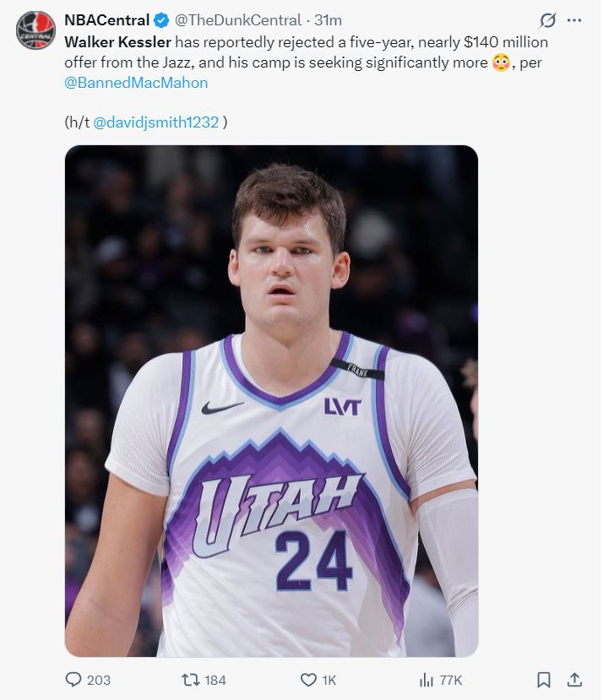This screenshot has height=700, width=603.
Task: Like the post with heart icon
Action: [x=308, y=680]
